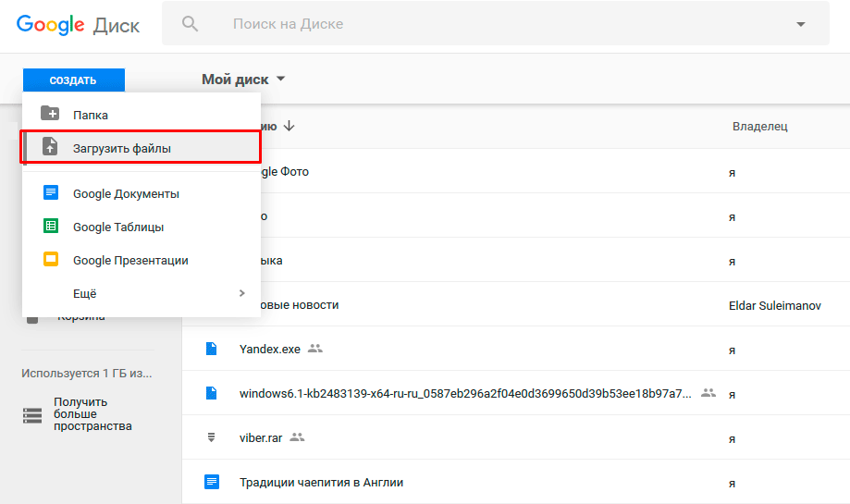Image resolution: width=850 pixels, height=504 pixels.
Task: Open Получить больше пространства link
Action: tap(92, 414)
